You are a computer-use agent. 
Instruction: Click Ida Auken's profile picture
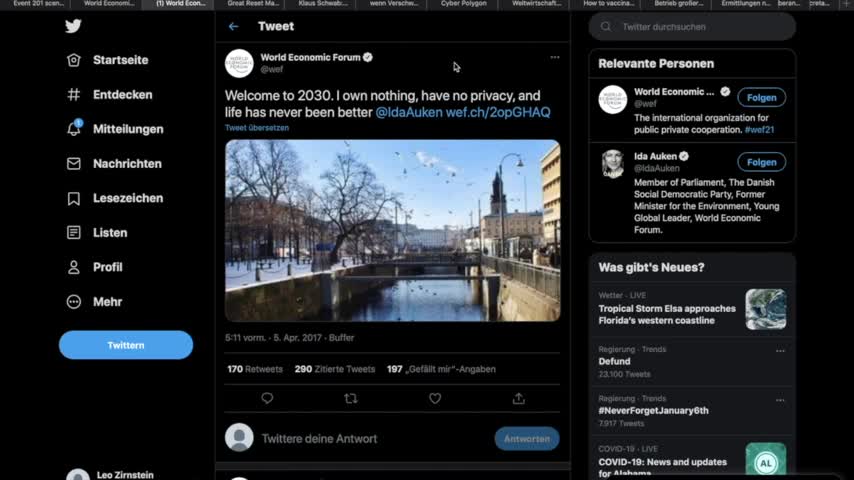(613, 164)
